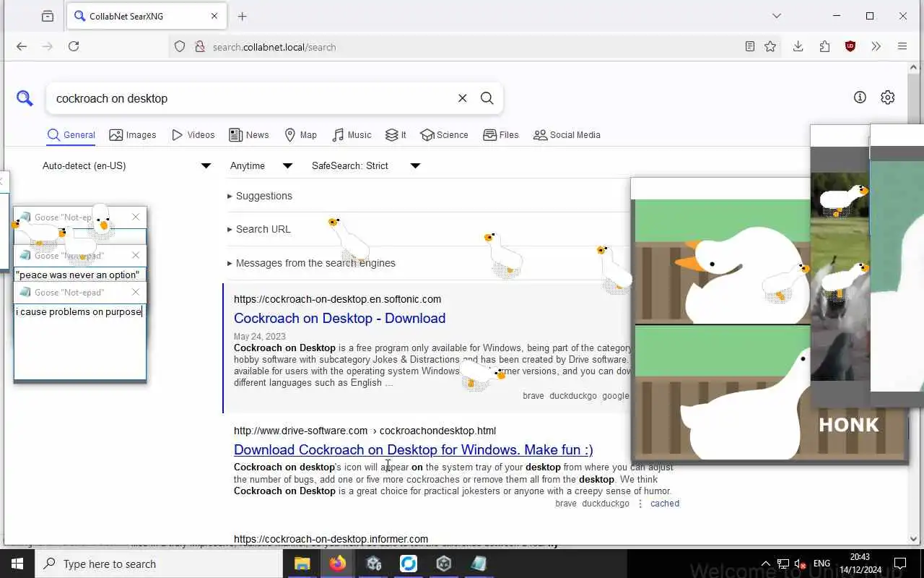The width and height of the screenshot is (924, 578).
Task: Click the tracking protection shield icon
Action: (180, 47)
